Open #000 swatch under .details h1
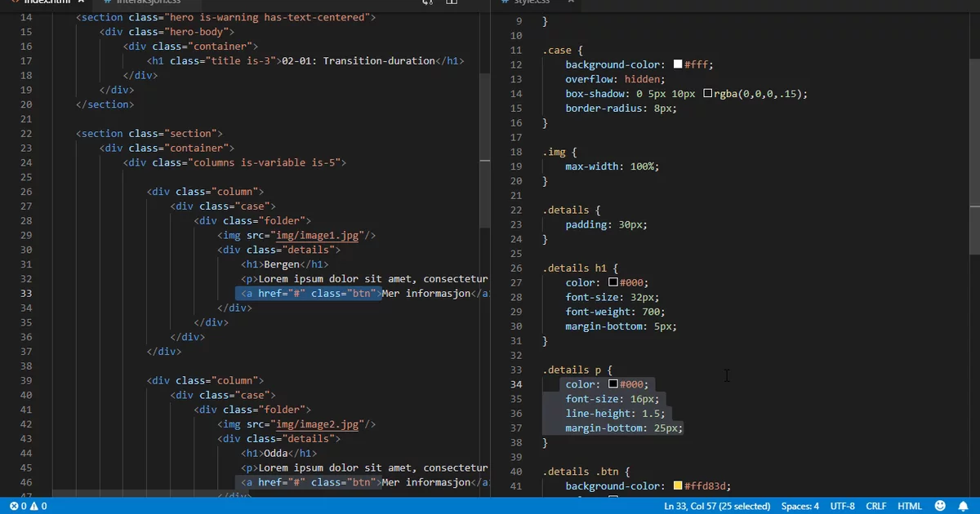 (x=613, y=283)
